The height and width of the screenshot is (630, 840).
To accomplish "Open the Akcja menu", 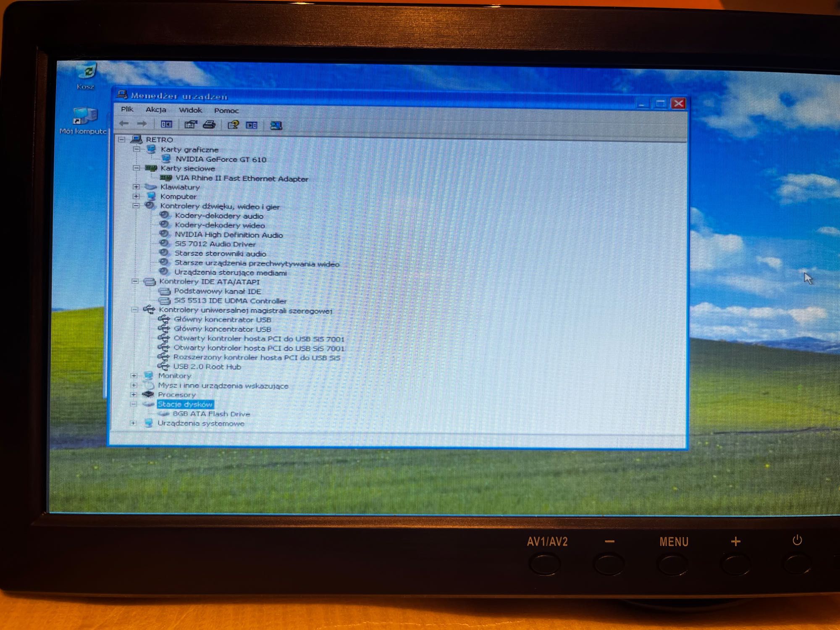I will (156, 110).
